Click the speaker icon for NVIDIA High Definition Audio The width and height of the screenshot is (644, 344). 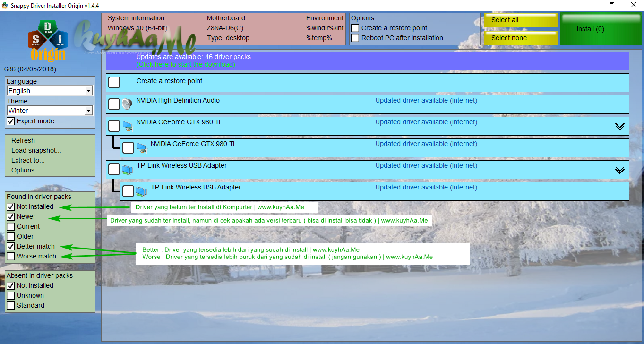point(127,104)
